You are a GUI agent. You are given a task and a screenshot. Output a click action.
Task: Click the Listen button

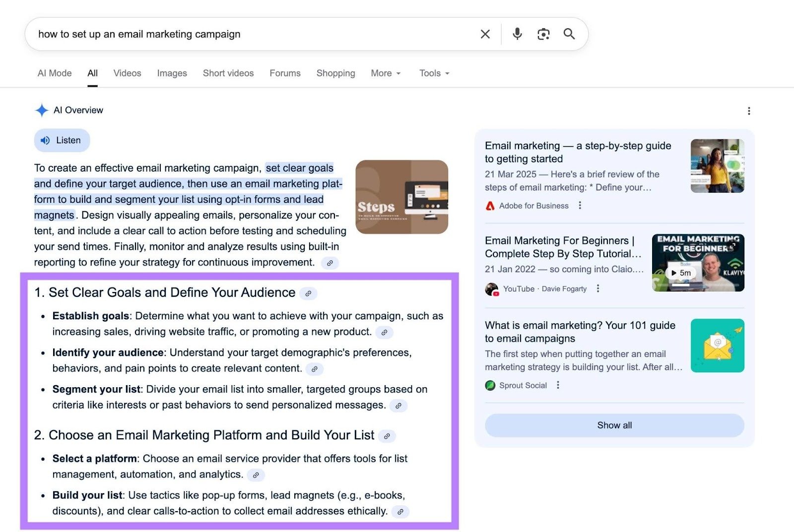tap(62, 140)
